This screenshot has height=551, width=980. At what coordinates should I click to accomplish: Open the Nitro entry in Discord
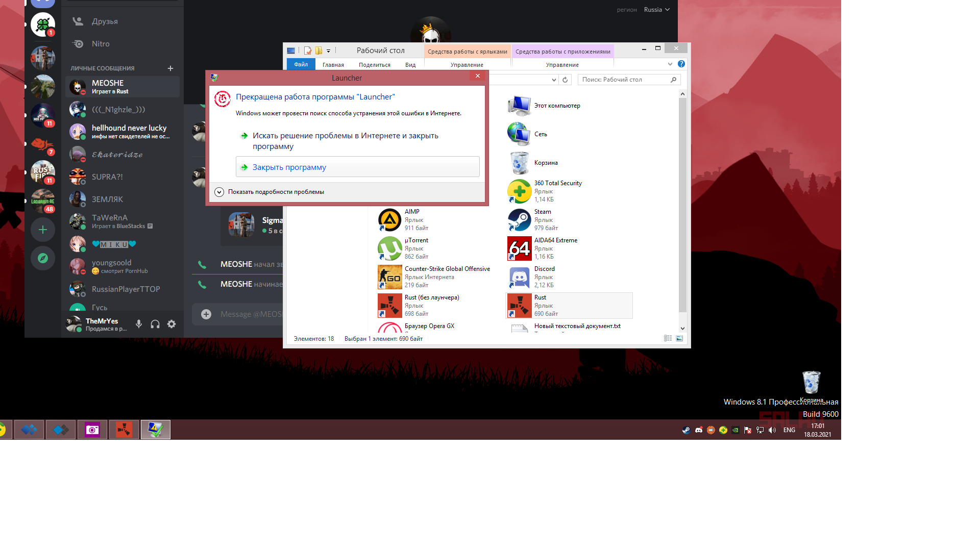[x=122, y=44]
